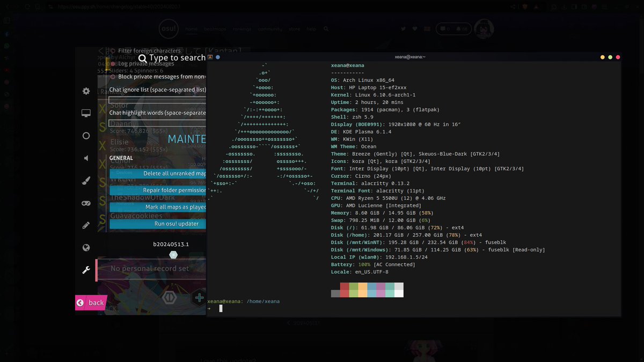The width and height of the screenshot is (644, 362).
Task: Click Mark all maps as played button
Action: 158,207
